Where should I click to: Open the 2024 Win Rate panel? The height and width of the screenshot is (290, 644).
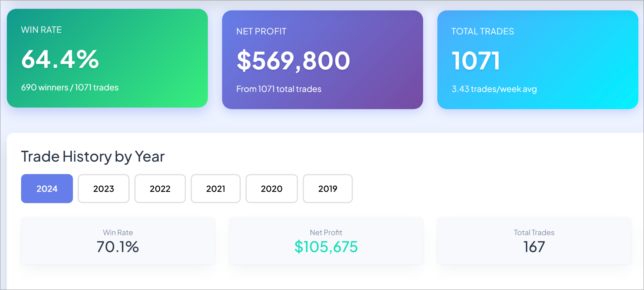coord(118,241)
